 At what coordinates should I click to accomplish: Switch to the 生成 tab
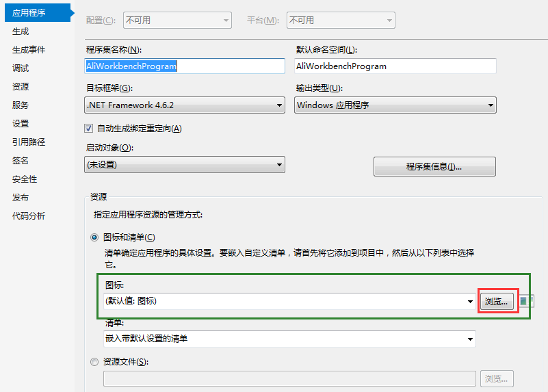point(21,31)
